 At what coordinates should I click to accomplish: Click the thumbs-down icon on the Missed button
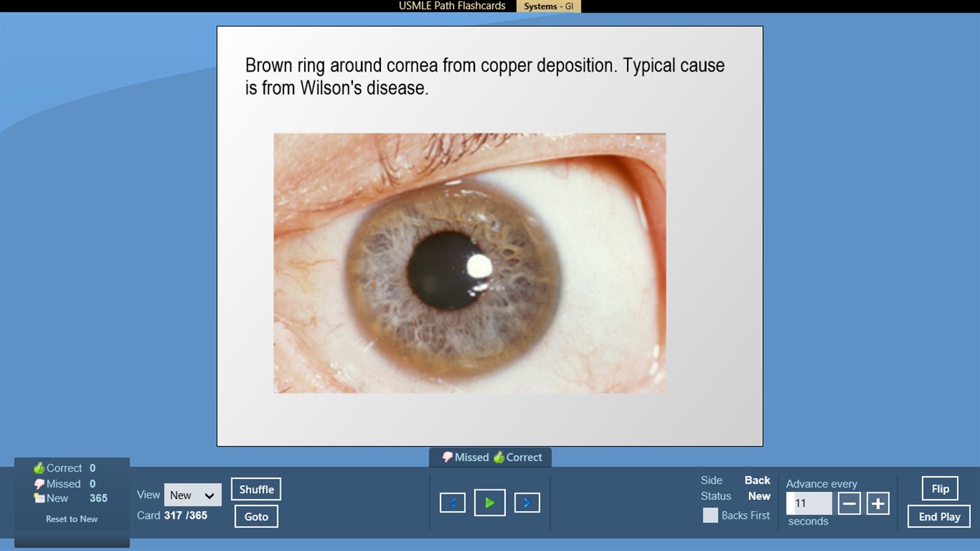(x=447, y=457)
